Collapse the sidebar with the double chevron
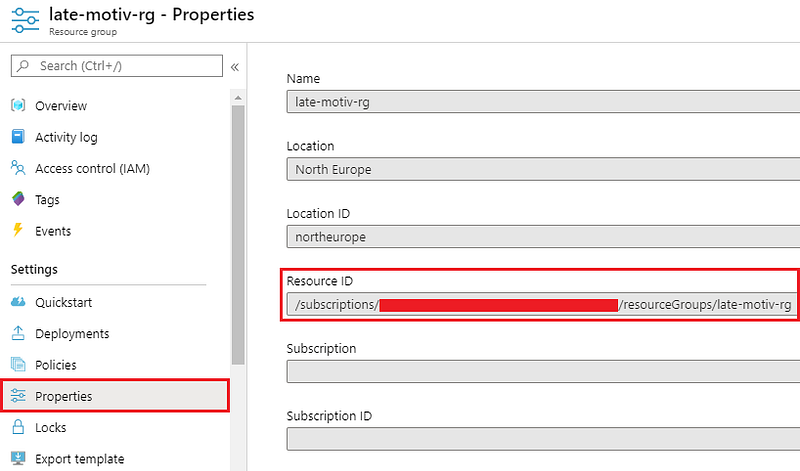Viewport: 800px width, 471px height. (235, 67)
